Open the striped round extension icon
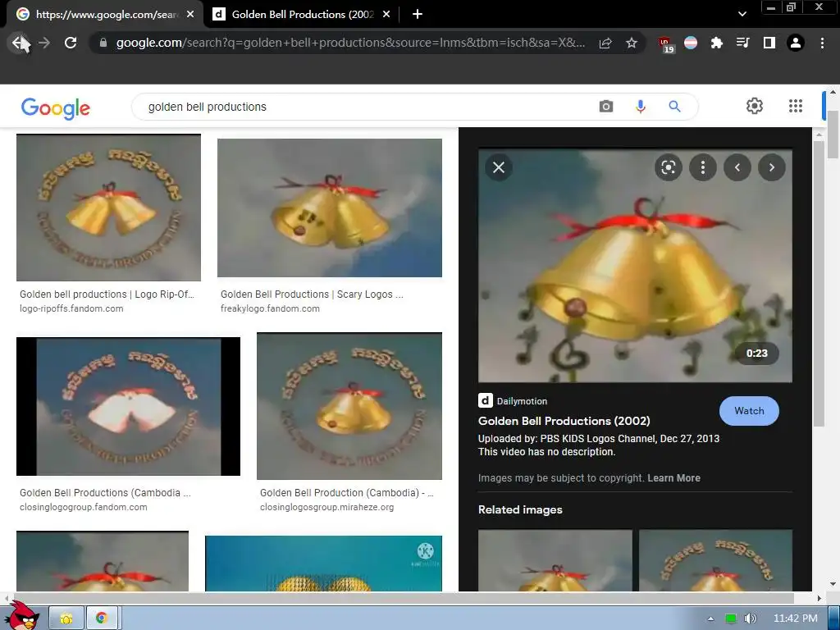 tap(691, 43)
